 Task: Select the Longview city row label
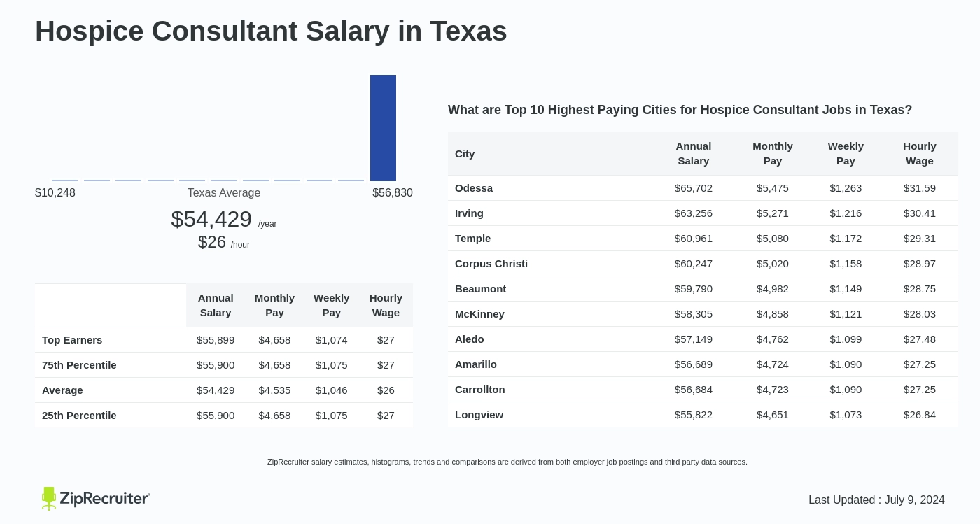coord(479,414)
